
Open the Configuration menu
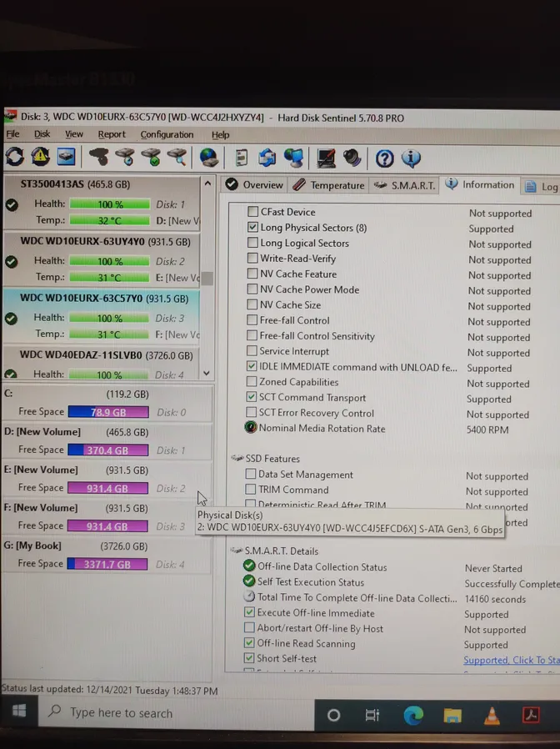point(167,135)
